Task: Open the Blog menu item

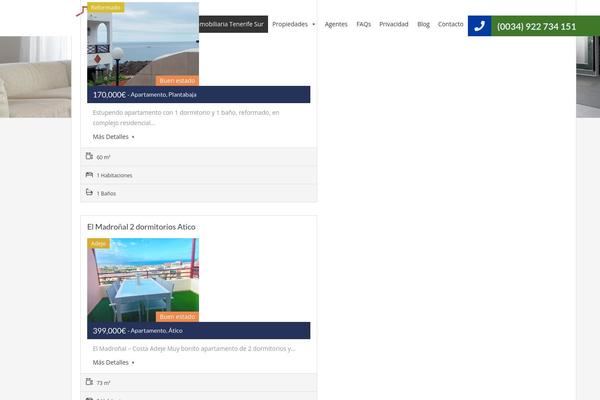Action: (x=423, y=24)
